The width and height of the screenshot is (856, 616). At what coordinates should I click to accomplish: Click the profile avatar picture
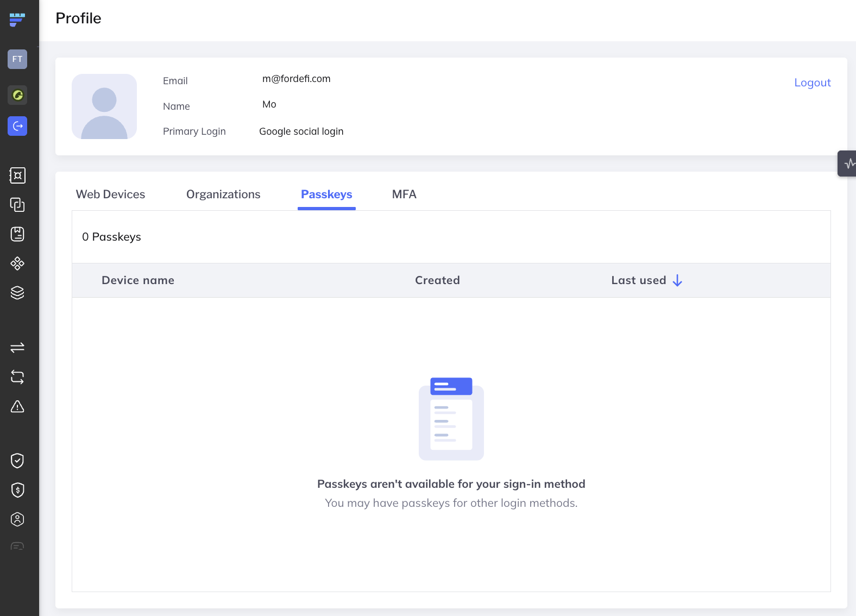104,106
